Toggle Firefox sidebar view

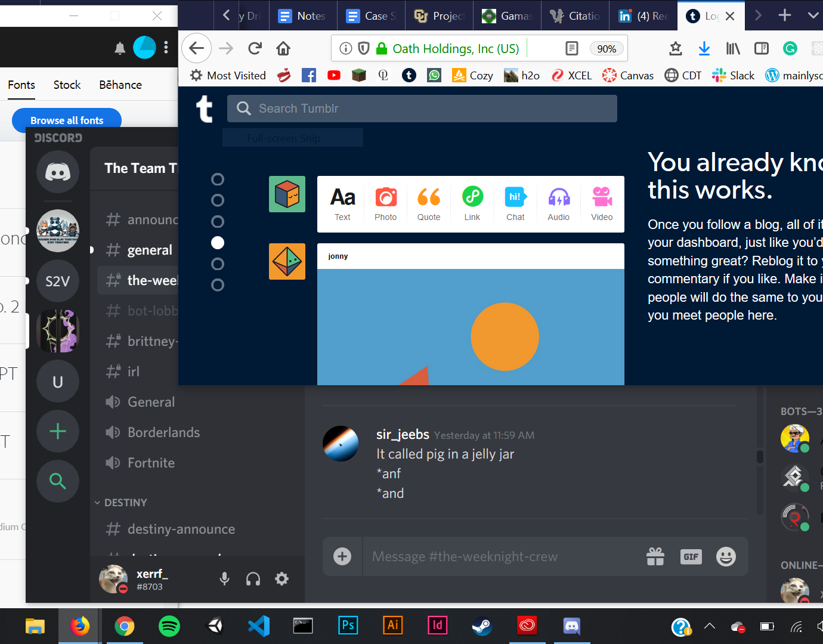(x=762, y=48)
